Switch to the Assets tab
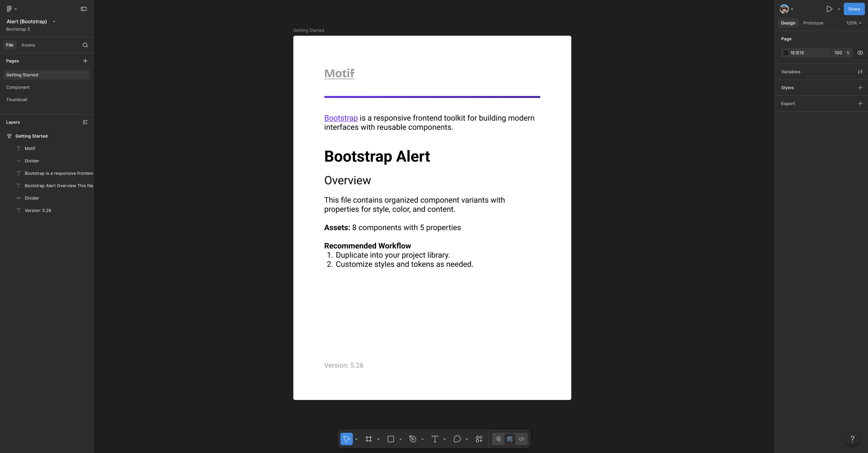Image resolution: width=868 pixels, height=453 pixels. [x=28, y=45]
